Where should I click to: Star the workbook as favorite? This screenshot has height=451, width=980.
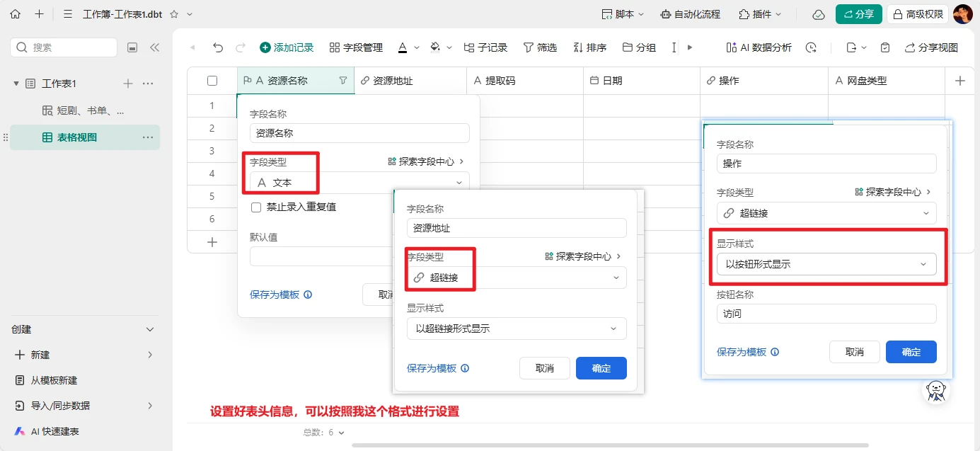click(174, 14)
